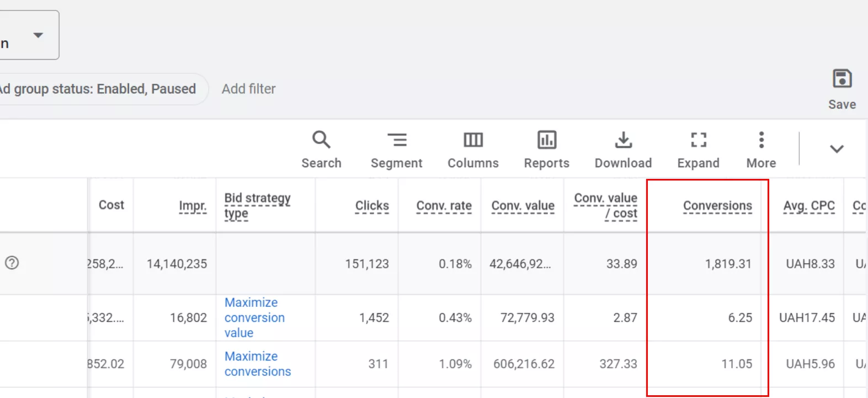
Task: Open the dropdown arrow at top left
Action: [38, 35]
